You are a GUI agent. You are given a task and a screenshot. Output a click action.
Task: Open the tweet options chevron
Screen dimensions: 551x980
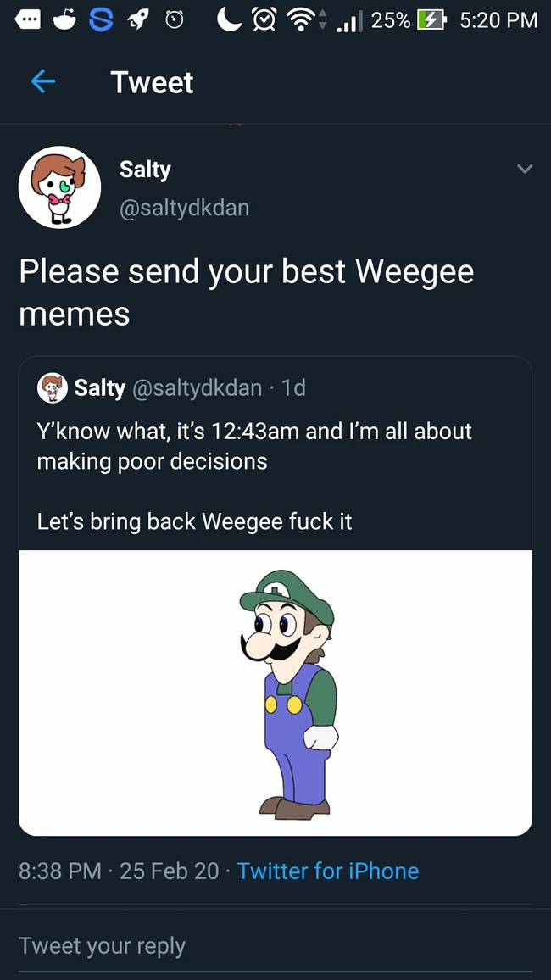point(524,169)
